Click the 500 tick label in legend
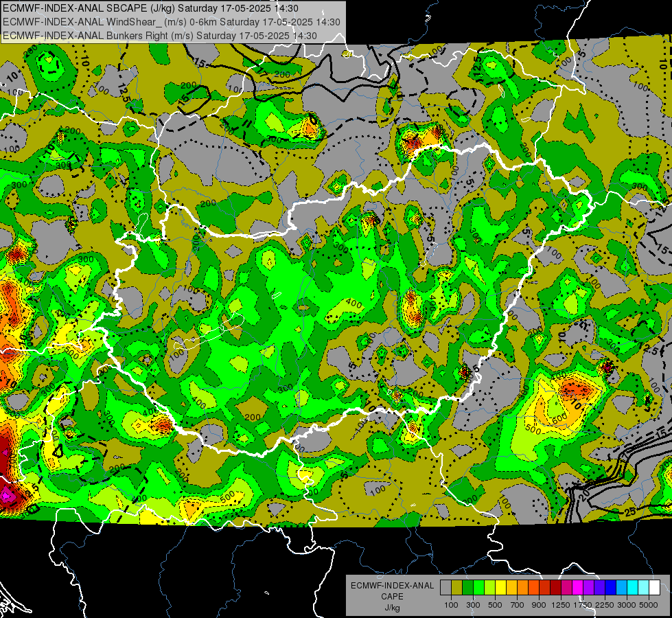Viewport: 672px width, 618px height. [495, 605]
